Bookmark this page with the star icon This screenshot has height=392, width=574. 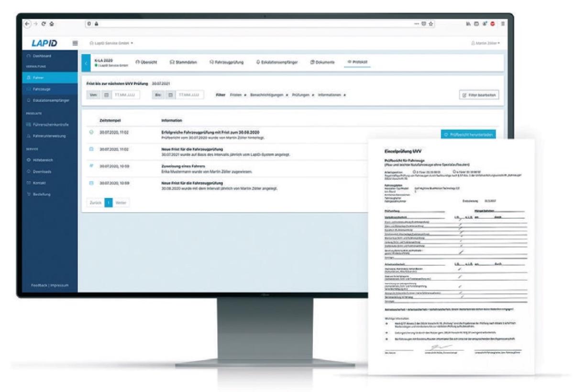point(431,23)
